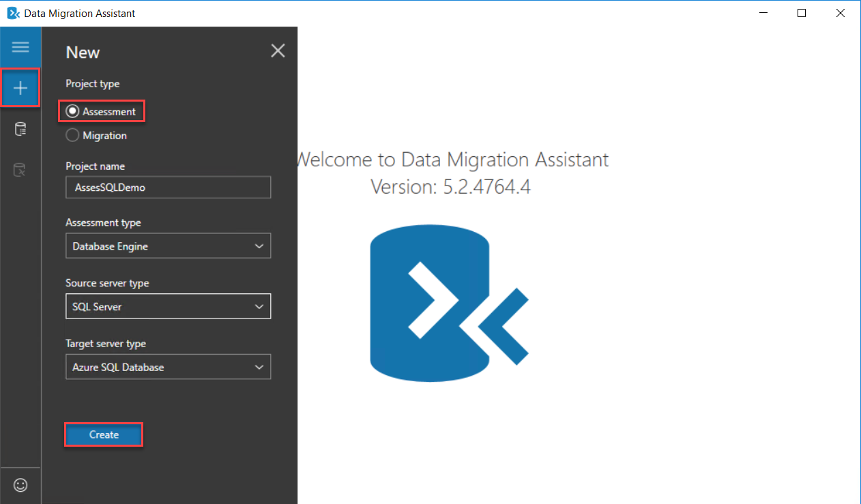
Task: Close the Data Migration Assistant window
Action: point(841,13)
